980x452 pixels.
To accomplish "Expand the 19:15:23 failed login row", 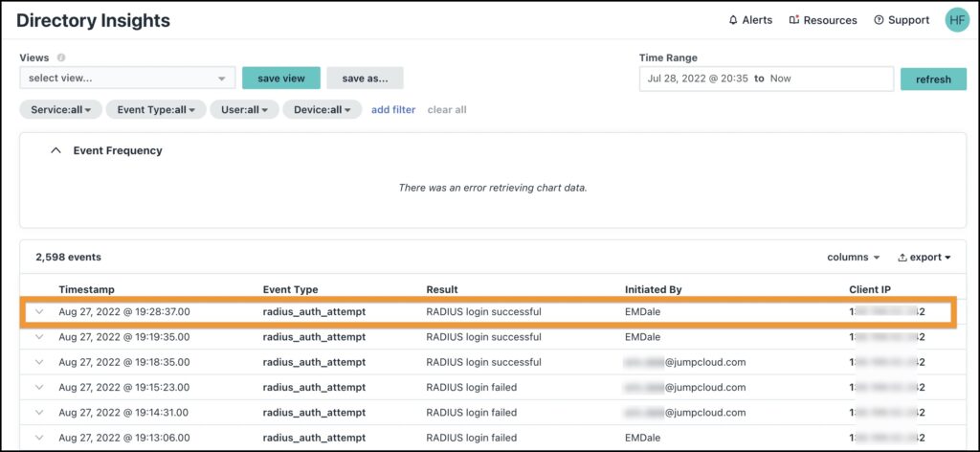I will (x=39, y=388).
